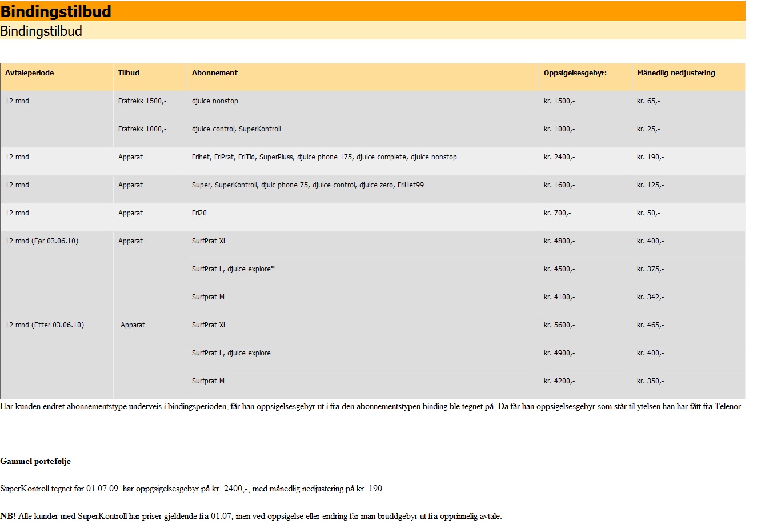Click the kr. 190,- adjustment cell

(688, 161)
